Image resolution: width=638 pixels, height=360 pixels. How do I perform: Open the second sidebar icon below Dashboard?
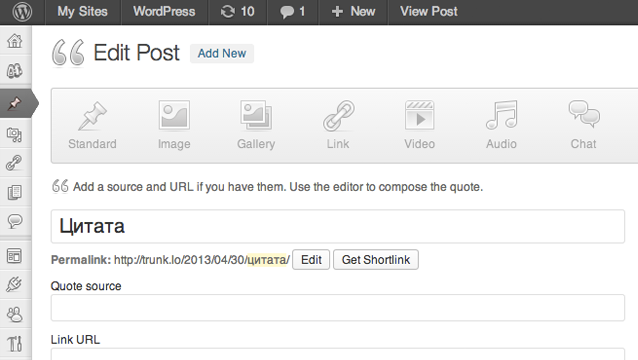click(15, 71)
